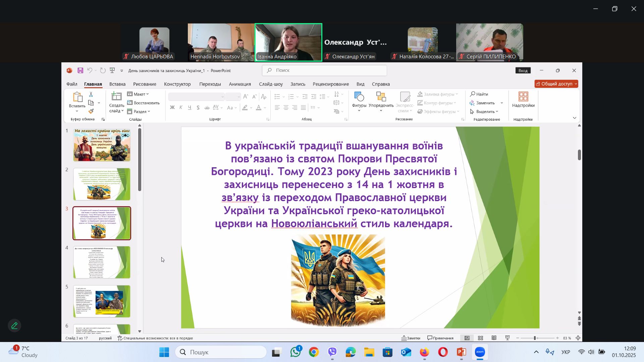
Task: Open reading view from status bar
Action: pos(494,338)
